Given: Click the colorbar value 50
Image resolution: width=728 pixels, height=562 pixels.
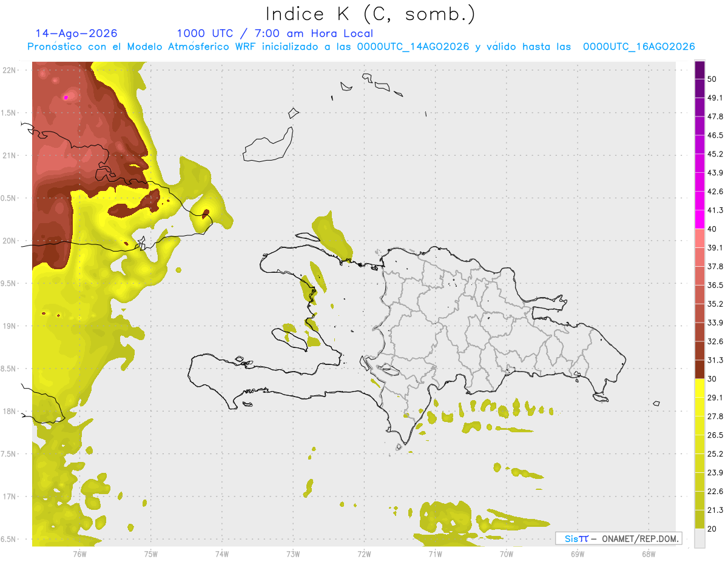Looking at the screenshot, I should [x=712, y=79].
